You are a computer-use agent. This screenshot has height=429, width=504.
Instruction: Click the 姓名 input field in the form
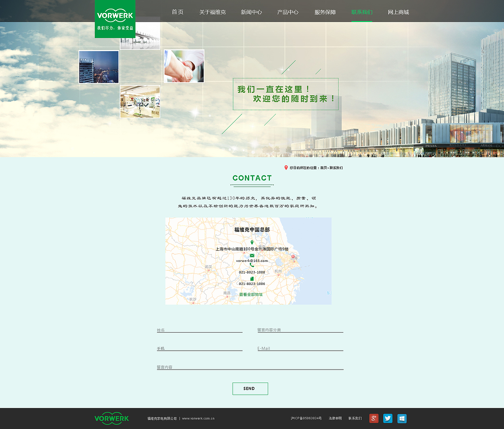(x=199, y=330)
